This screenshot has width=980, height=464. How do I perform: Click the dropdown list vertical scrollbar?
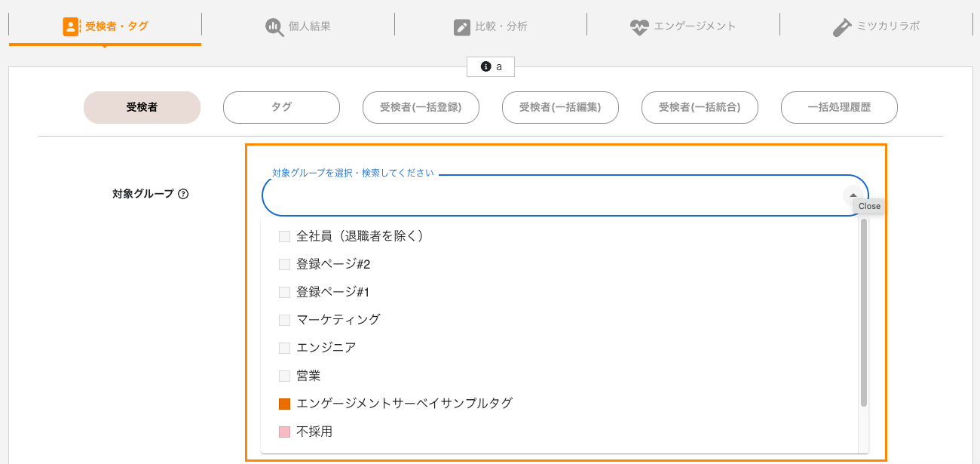[864, 313]
